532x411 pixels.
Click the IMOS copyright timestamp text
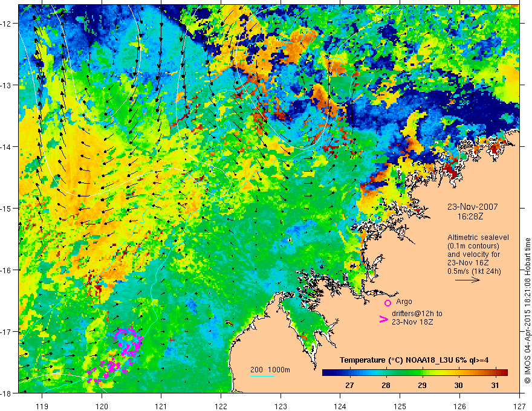527,310
